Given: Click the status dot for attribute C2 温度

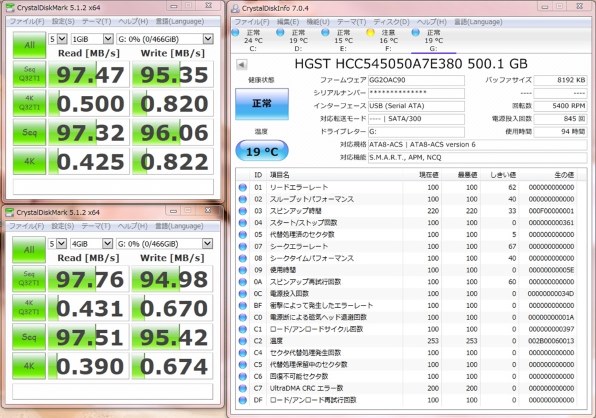Looking at the screenshot, I should click(243, 341).
